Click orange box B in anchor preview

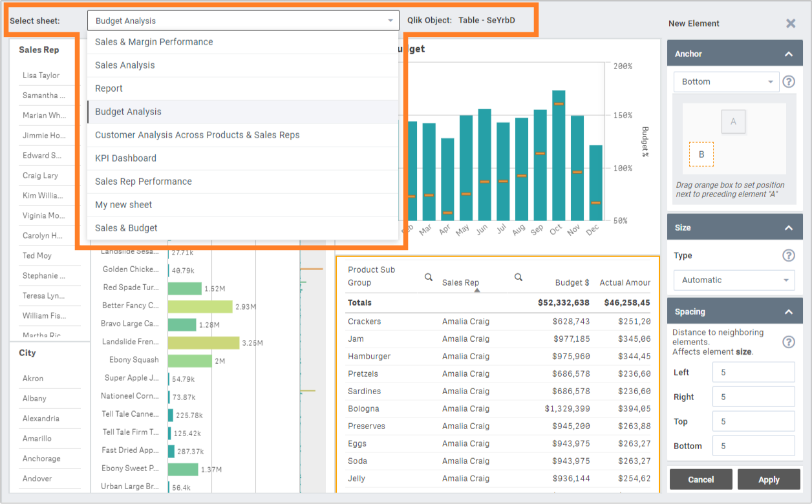point(701,154)
